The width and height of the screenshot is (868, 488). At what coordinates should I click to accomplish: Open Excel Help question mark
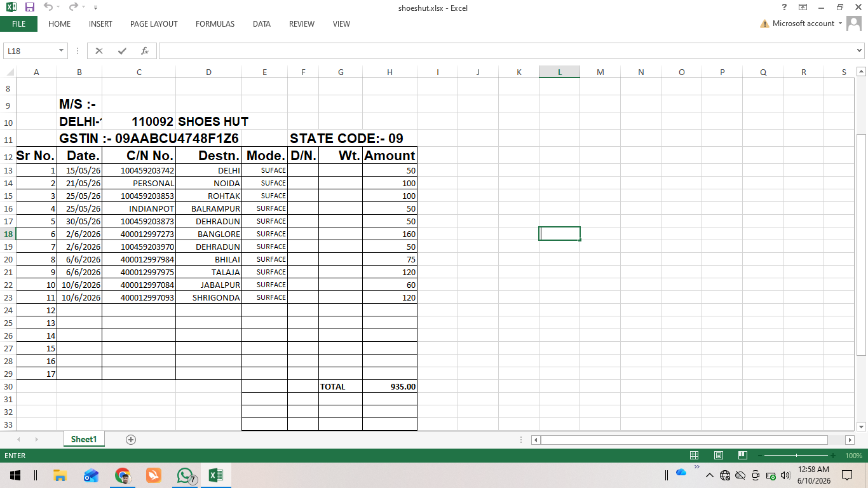click(785, 8)
